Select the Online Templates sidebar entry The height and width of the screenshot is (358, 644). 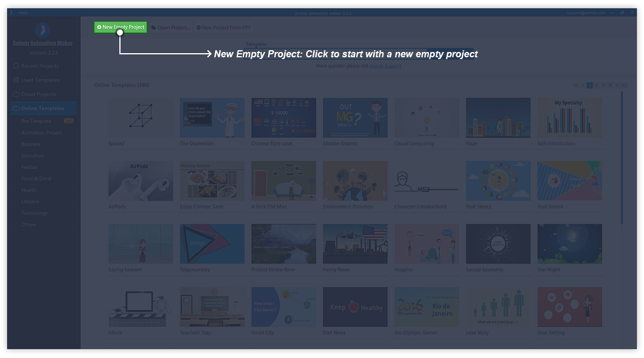click(x=43, y=109)
